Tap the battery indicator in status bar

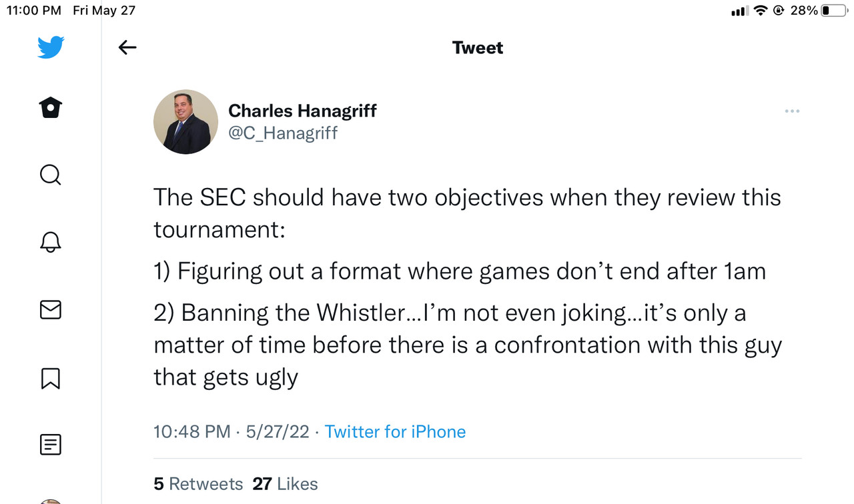pyautogui.click(x=833, y=11)
